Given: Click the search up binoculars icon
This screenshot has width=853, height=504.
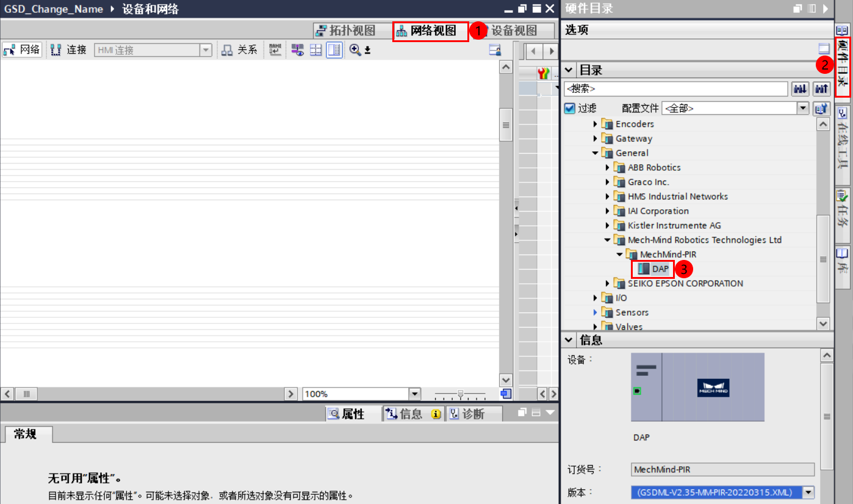Looking at the screenshot, I should point(821,89).
